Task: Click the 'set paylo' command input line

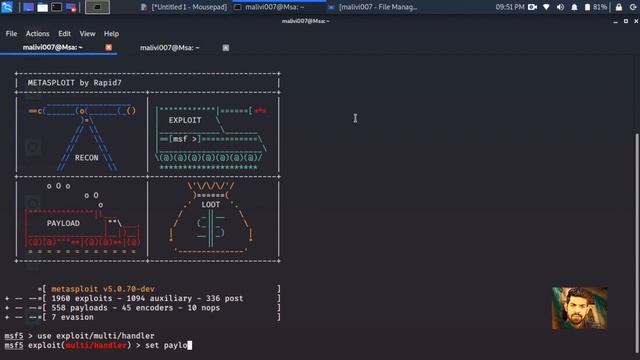Action: tap(98, 345)
